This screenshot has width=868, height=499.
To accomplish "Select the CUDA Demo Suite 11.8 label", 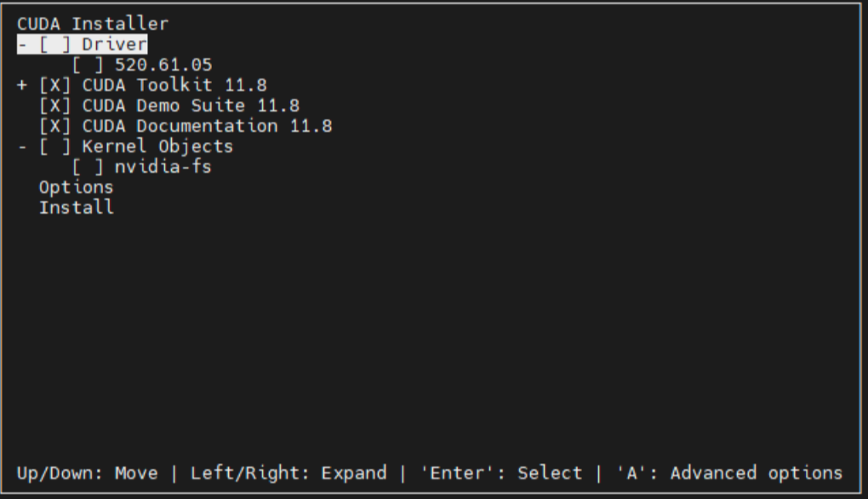I will coord(191,106).
